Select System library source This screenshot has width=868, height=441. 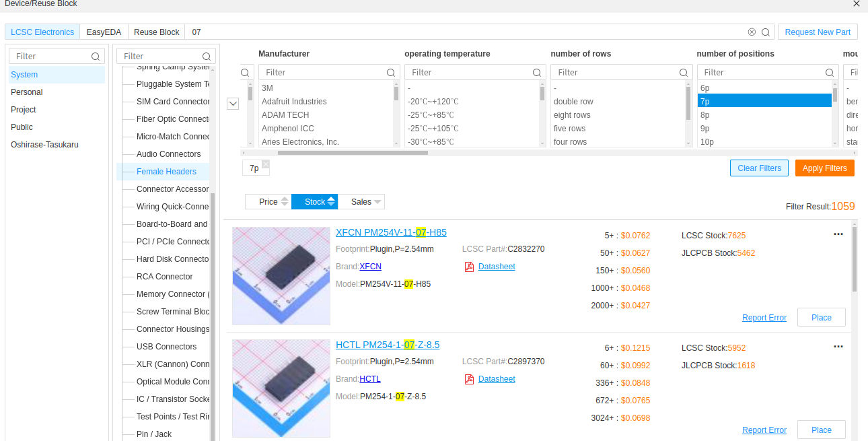click(57, 75)
